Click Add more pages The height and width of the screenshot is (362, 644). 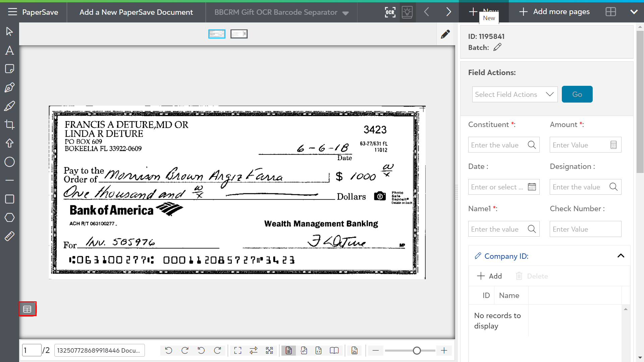tap(554, 12)
